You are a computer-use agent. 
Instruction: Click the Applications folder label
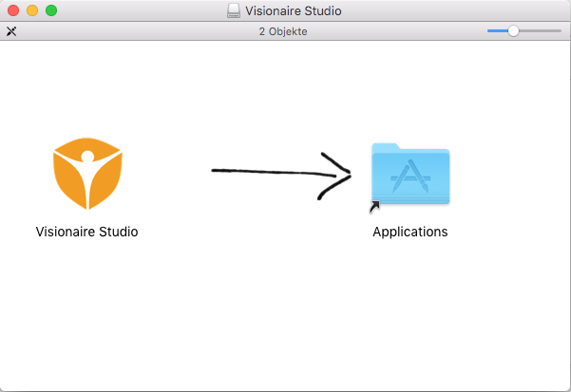point(410,232)
